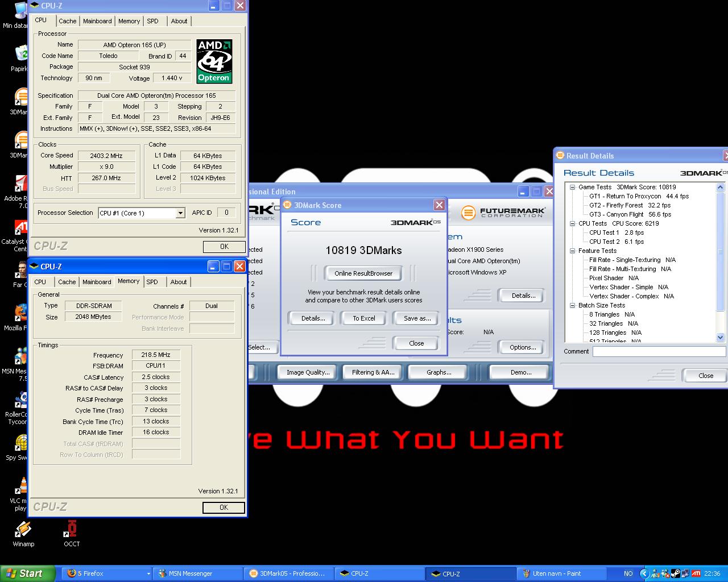
Task: Show hidden tray icons with the arrow button
Action: (644, 573)
